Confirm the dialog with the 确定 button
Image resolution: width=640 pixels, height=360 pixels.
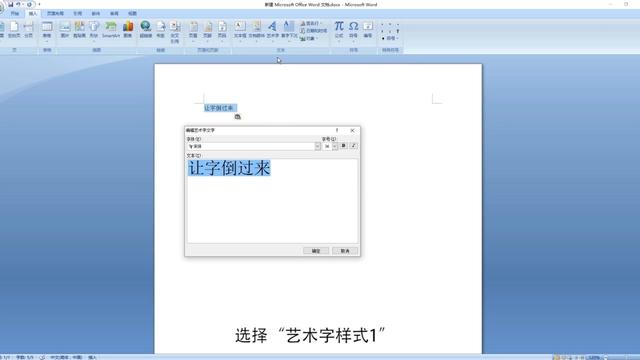tap(316, 251)
